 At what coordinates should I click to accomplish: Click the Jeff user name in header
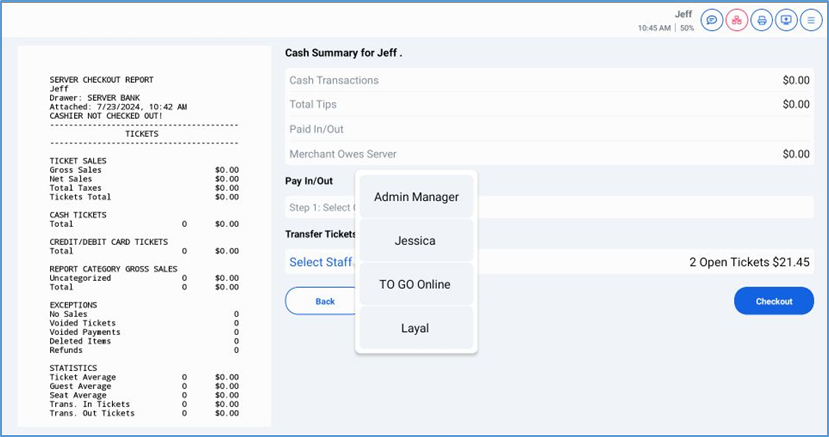tap(683, 14)
